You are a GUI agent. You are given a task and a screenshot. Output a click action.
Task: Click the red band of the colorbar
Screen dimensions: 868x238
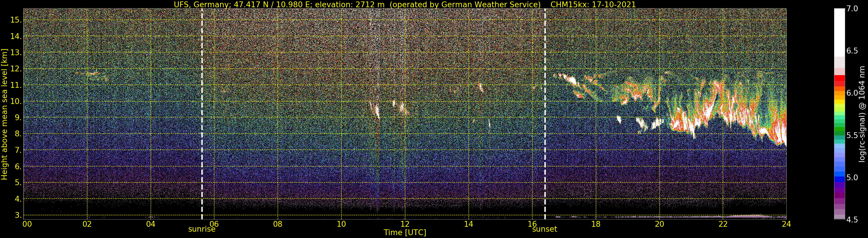[x=839, y=81]
